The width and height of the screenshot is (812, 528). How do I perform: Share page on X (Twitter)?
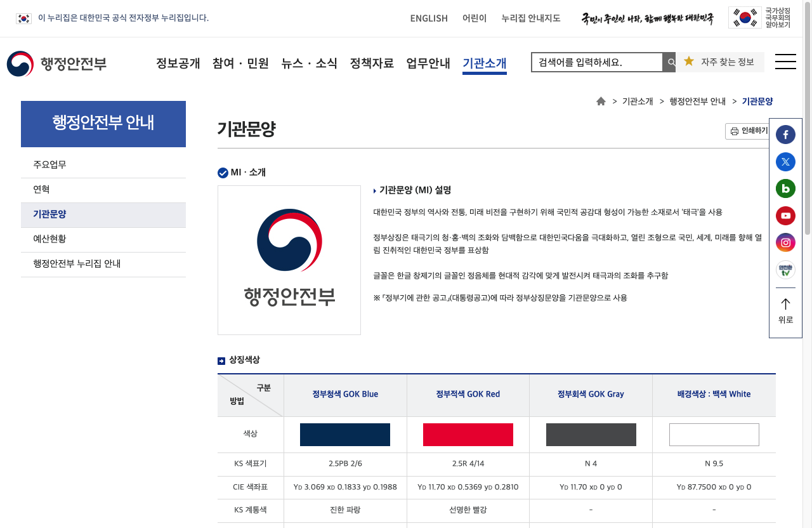pos(785,162)
